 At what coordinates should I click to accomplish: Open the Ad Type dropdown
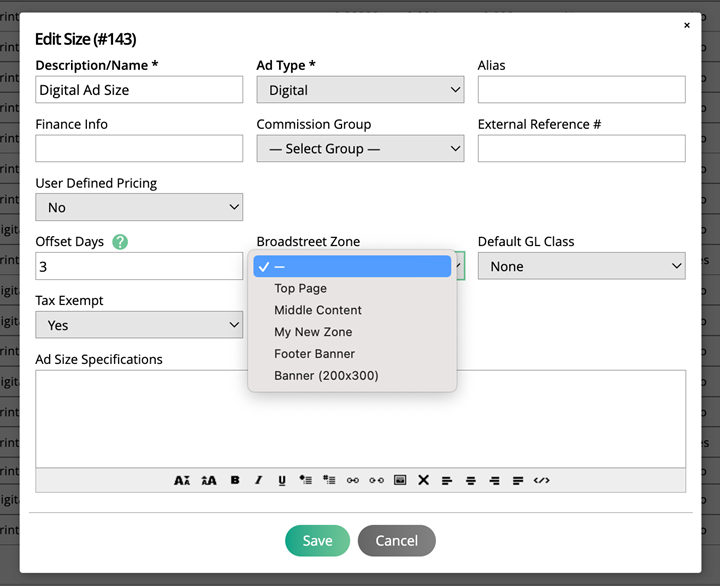tap(360, 90)
